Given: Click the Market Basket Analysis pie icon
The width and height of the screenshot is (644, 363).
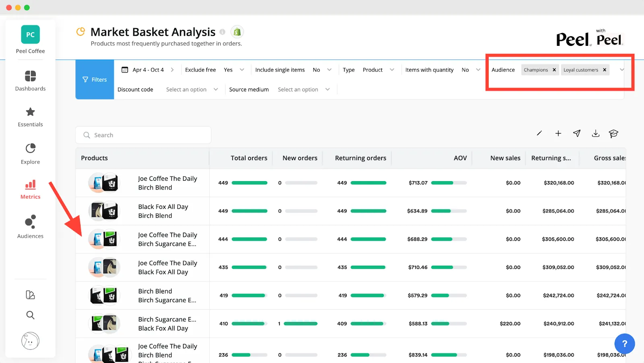Looking at the screenshot, I should pyautogui.click(x=81, y=31).
